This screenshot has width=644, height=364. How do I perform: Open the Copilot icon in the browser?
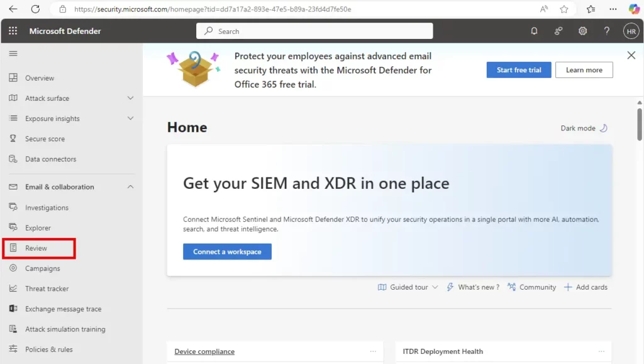point(634,9)
